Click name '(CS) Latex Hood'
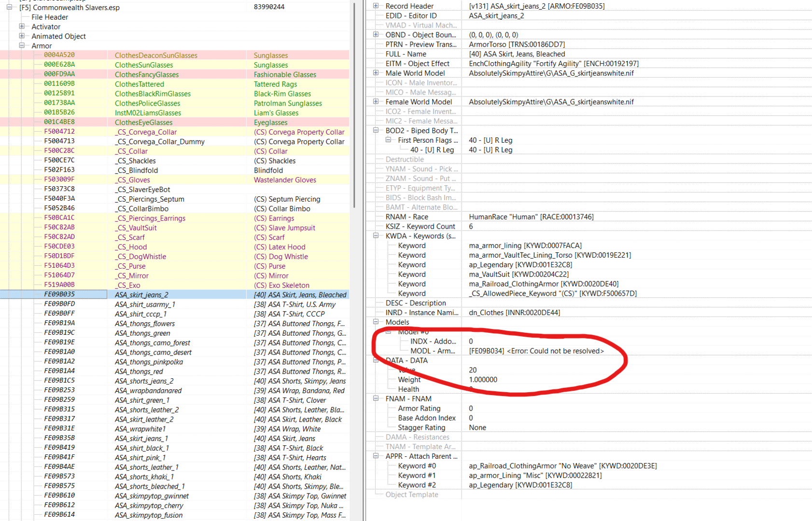 pos(280,247)
